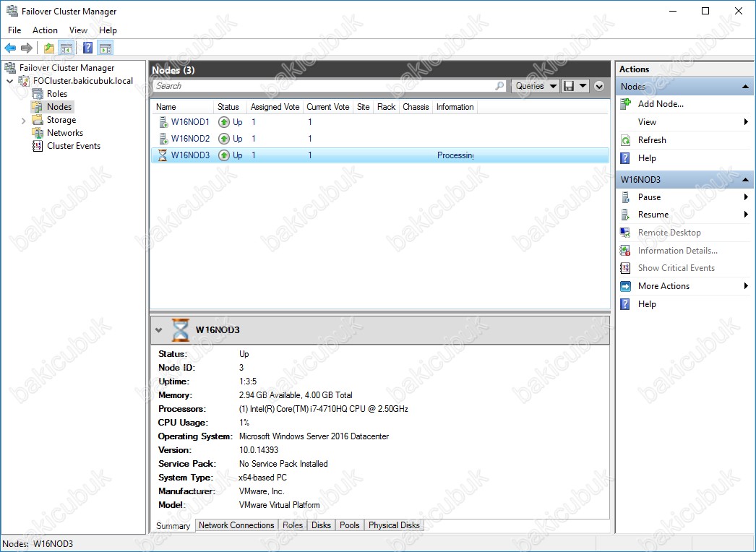Switch to the Disks tab
Viewport: 756px width, 552px height.
321,525
